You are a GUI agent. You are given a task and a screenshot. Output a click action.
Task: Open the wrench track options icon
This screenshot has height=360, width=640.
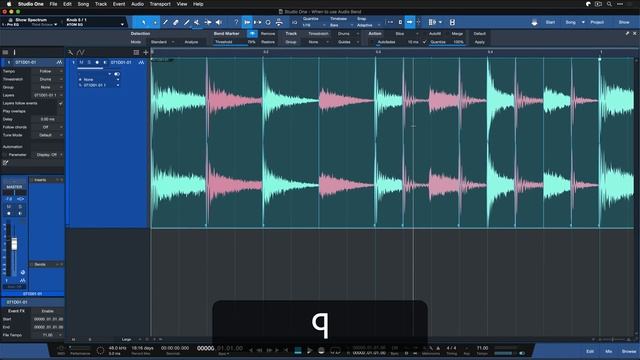point(71,52)
